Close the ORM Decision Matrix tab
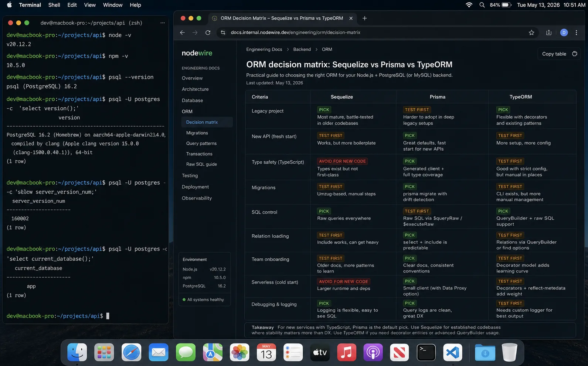588x366 pixels. pyautogui.click(x=351, y=18)
